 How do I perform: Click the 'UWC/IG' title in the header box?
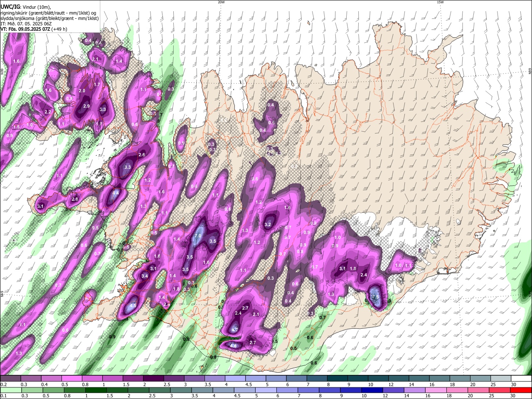pyautogui.click(x=10, y=7)
